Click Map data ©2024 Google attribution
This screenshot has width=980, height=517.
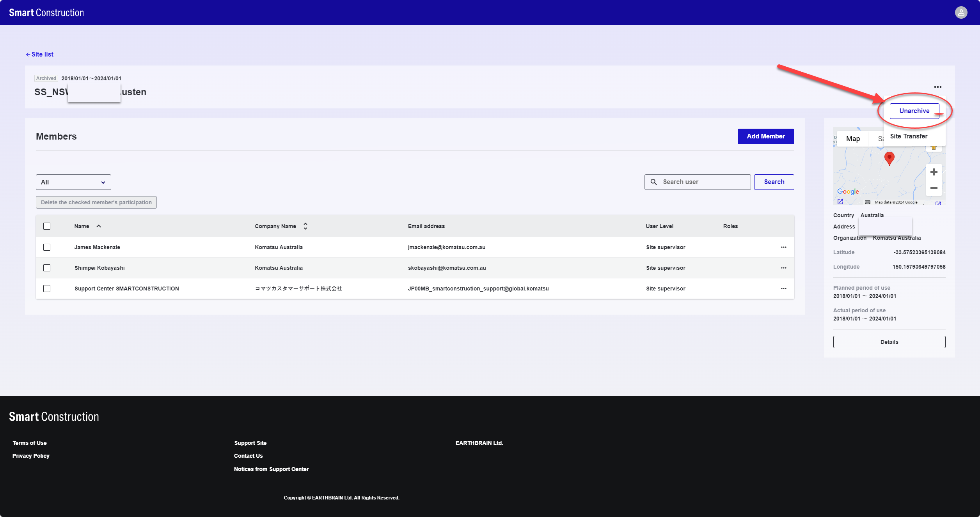pyautogui.click(x=896, y=202)
